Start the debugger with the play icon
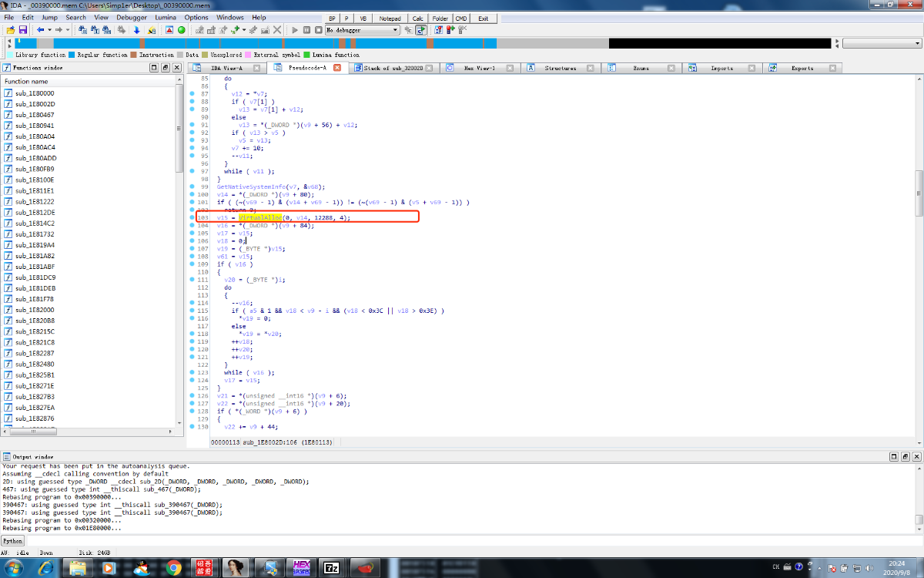This screenshot has width=924, height=578. pyautogui.click(x=295, y=30)
